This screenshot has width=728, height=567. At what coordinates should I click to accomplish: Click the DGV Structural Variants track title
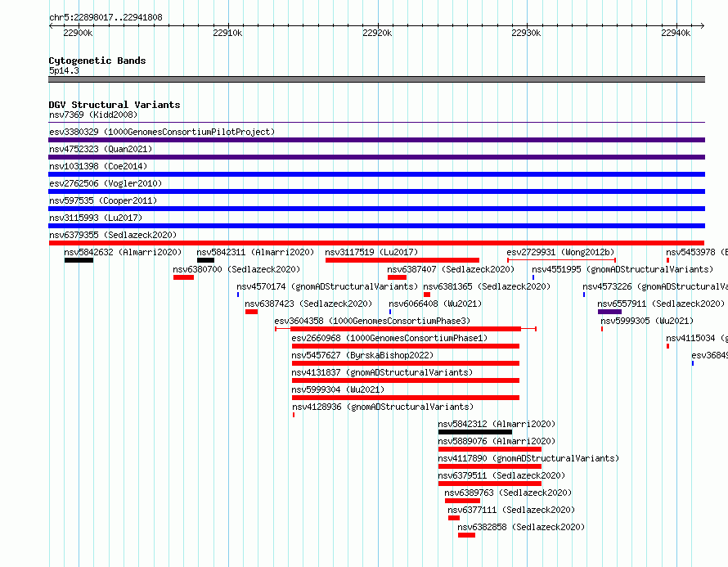(x=115, y=105)
